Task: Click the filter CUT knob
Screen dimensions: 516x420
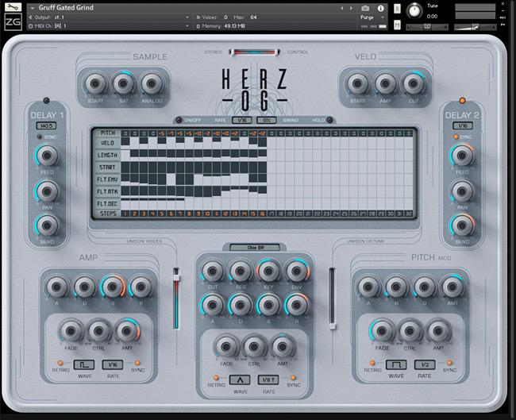Action: click(x=211, y=271)
